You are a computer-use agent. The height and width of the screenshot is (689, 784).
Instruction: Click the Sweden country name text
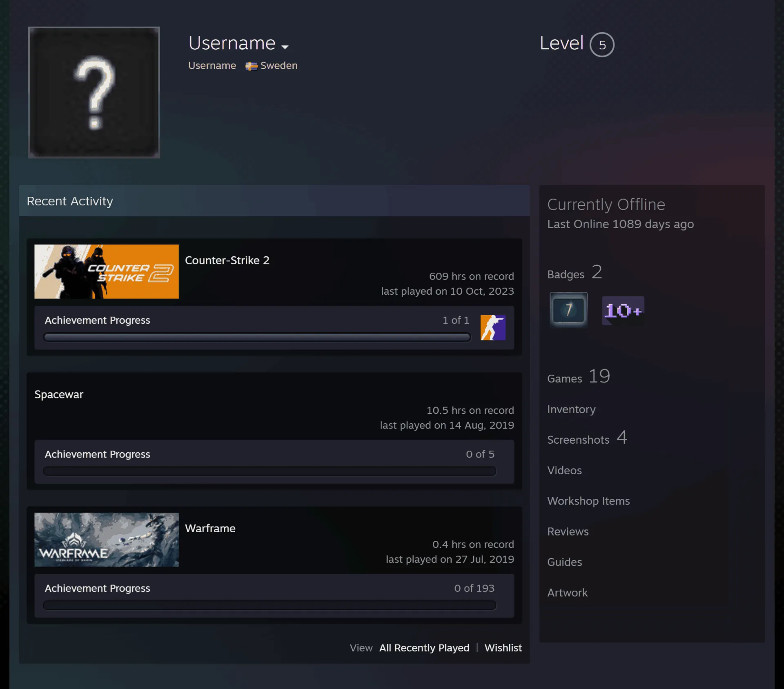coord(279,66)
